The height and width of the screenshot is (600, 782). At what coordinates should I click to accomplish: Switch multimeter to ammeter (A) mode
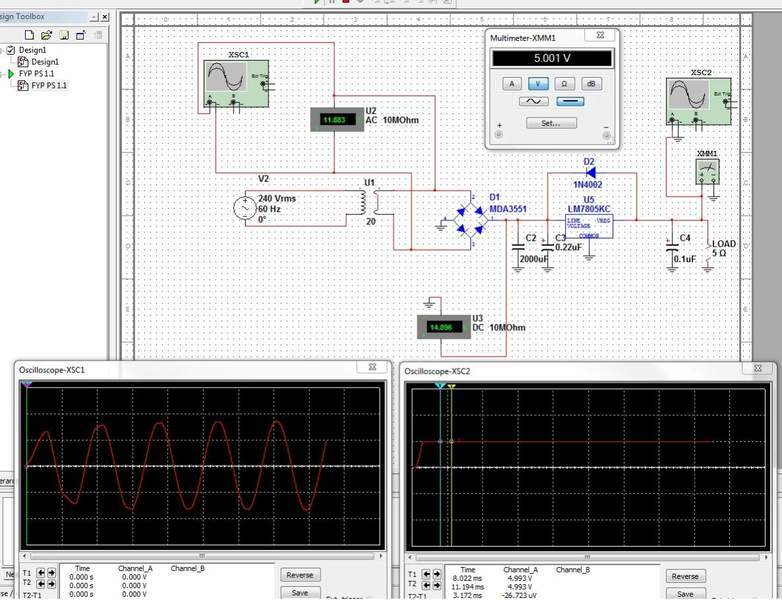point(512,83)
